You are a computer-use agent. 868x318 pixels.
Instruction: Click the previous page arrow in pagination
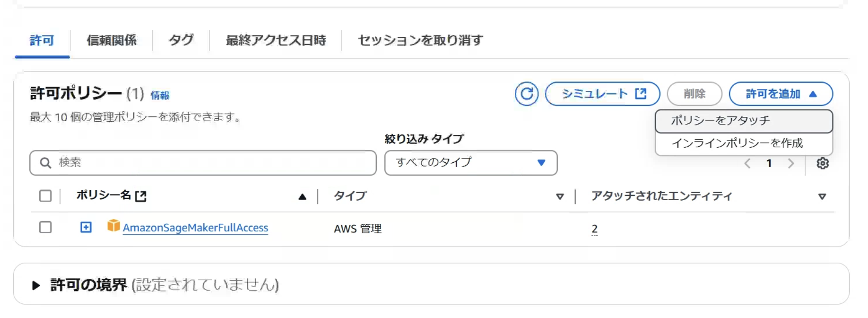click(748, 164)
